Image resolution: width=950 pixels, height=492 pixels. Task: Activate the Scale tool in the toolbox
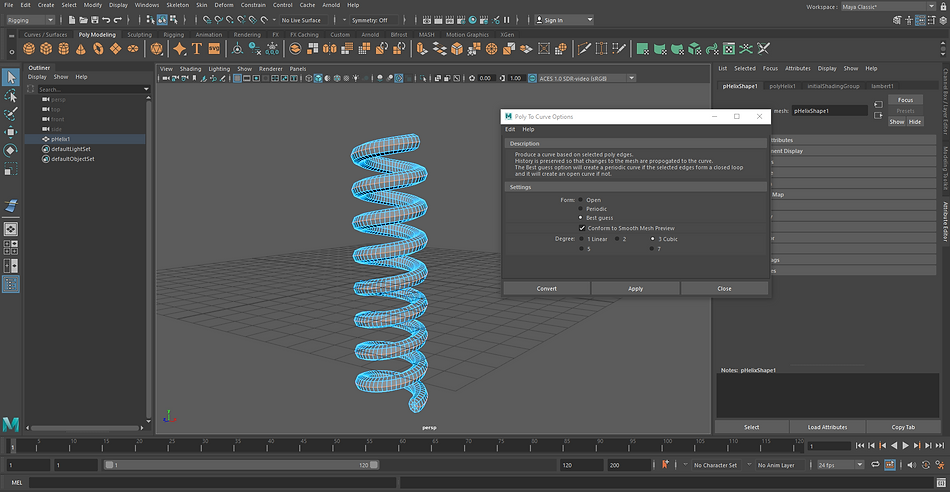pyautogui.click(x=11, y=168)
